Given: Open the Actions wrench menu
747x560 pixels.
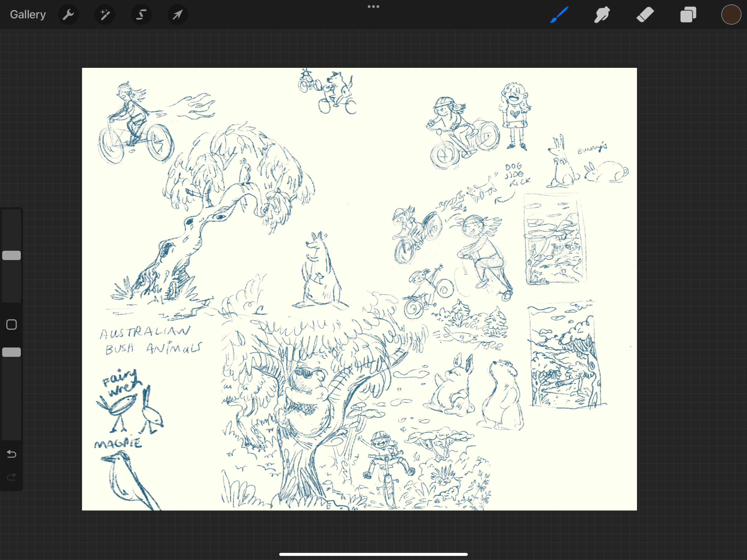Looking at the screenshot, I should point(68,14).
